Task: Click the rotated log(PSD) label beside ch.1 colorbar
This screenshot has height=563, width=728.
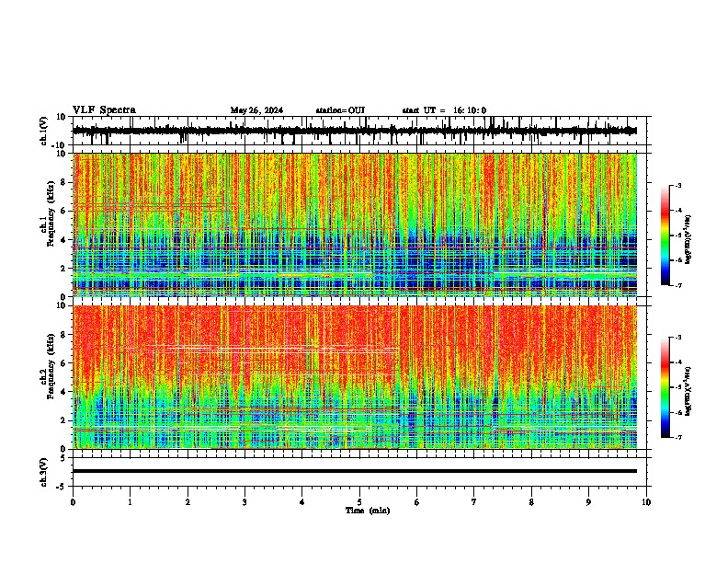Action: coord(688,239)
